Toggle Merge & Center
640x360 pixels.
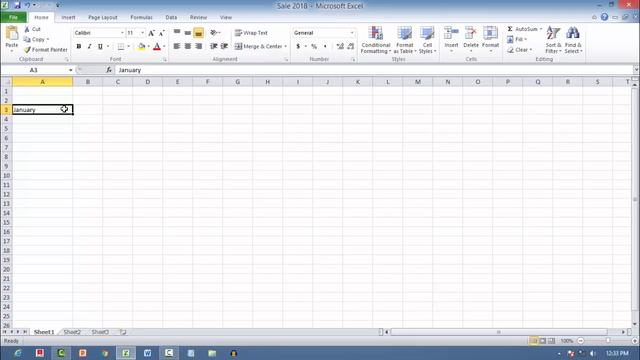258,47
